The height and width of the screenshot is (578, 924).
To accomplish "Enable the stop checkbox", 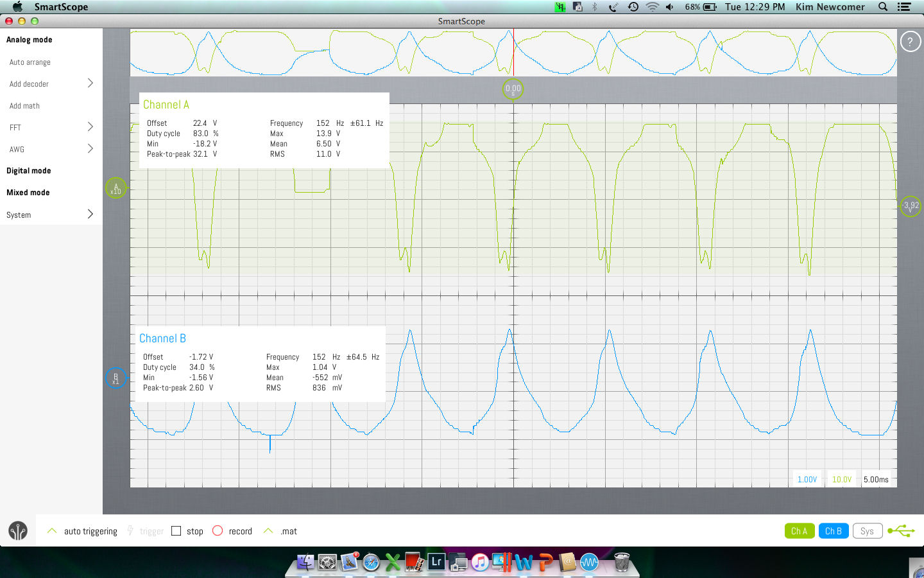I will [176, 531].
